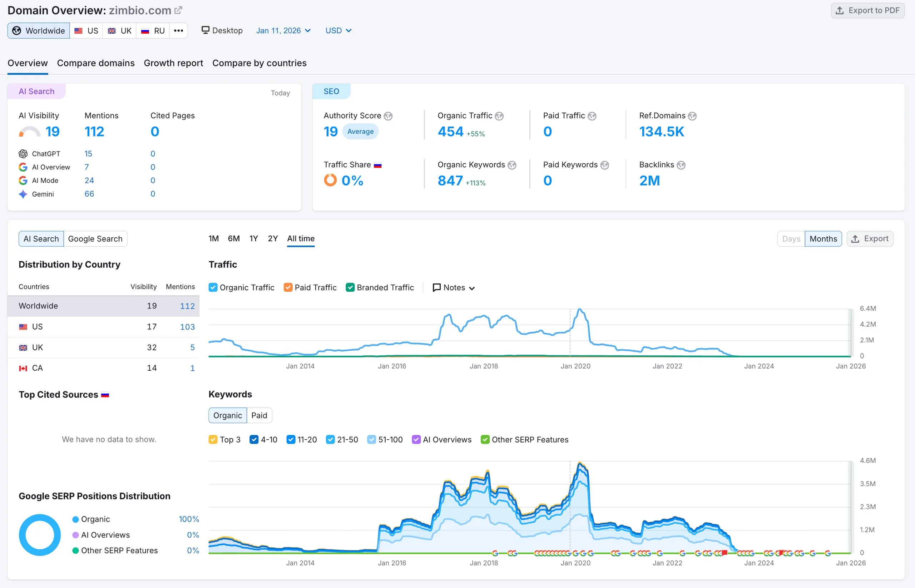Click Organic Traffic info globe icon

click(499, 116)
